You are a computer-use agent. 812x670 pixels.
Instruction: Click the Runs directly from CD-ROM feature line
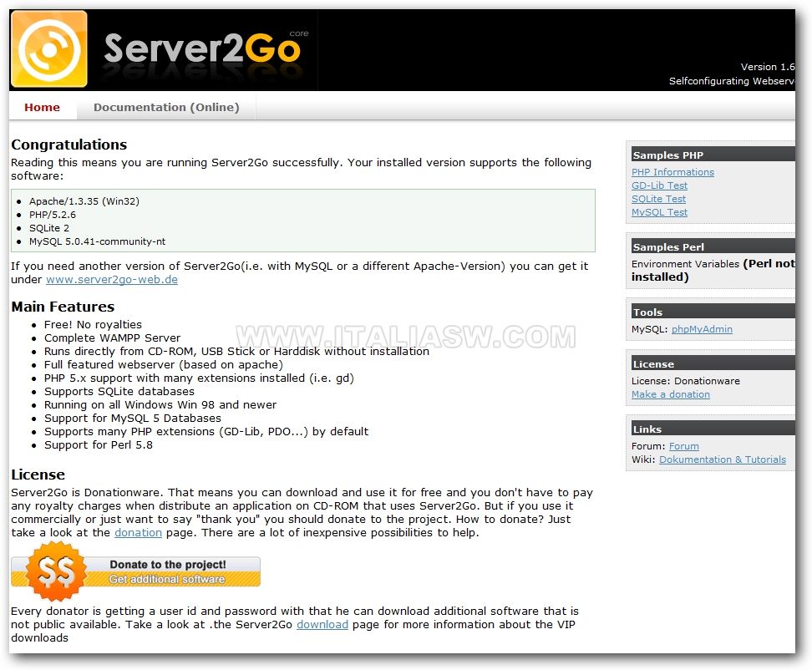pos(236,352)
